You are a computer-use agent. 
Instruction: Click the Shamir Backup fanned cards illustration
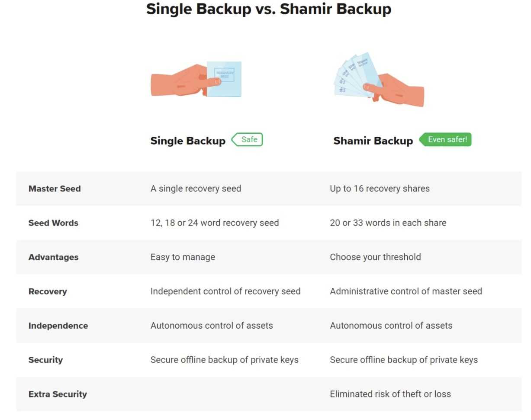point(378,80)
